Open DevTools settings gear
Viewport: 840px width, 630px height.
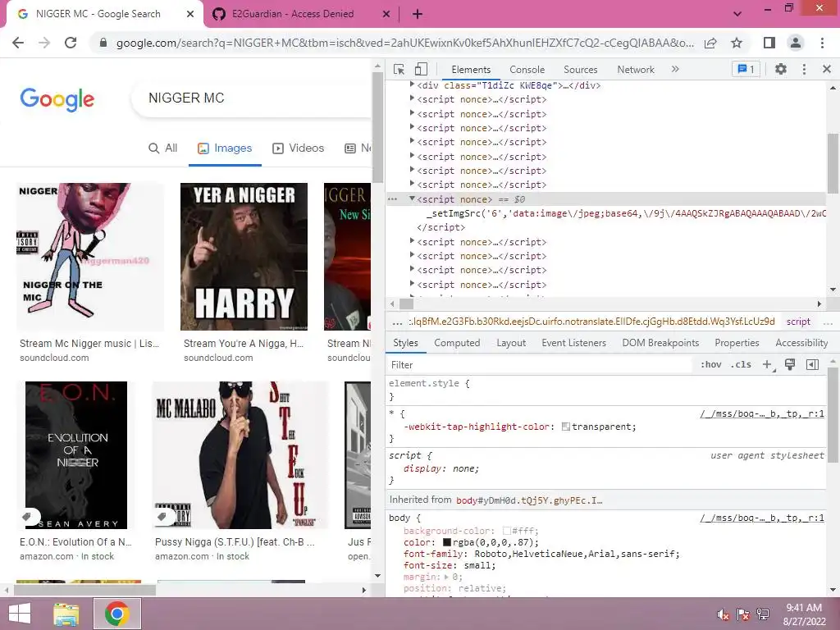coord(781,69)
